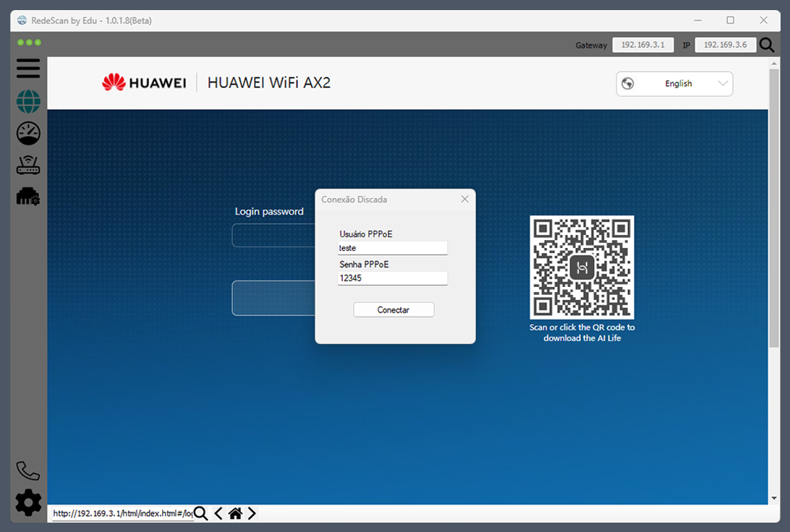
Task: Click the AI Life QR code
Action: tap(582, 267)
